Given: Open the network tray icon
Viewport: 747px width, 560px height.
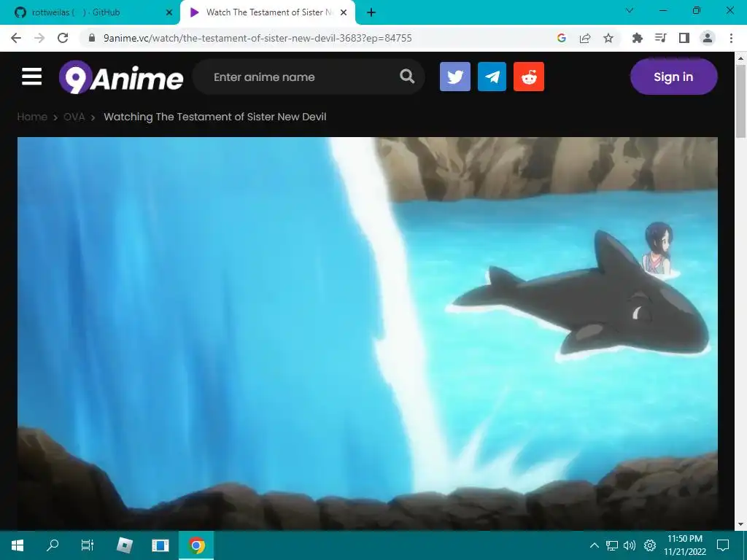Looking at the screenshot, I should click(612, 545).
